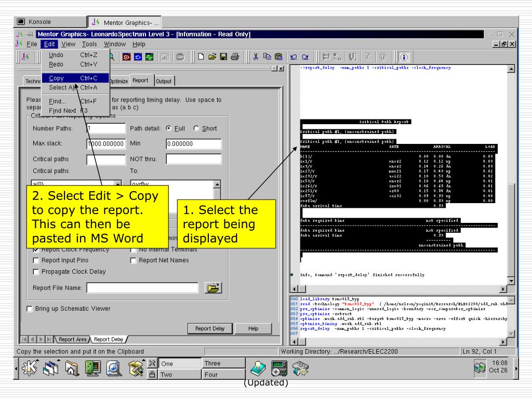The width and height of the screenshot is (532, 399).
Task: Select the Full path detail radio button
Action: click(169, 128)
